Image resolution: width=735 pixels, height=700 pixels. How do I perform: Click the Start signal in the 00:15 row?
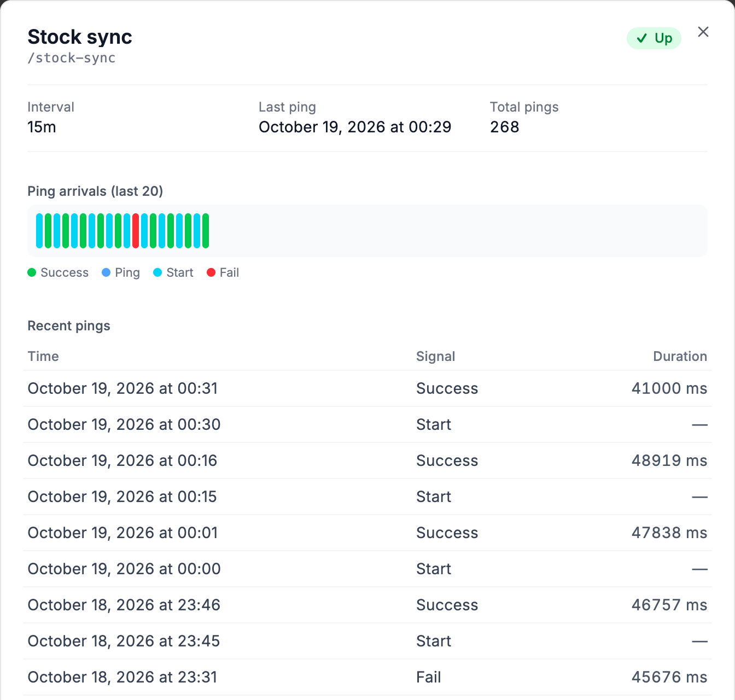click(434, 497)
